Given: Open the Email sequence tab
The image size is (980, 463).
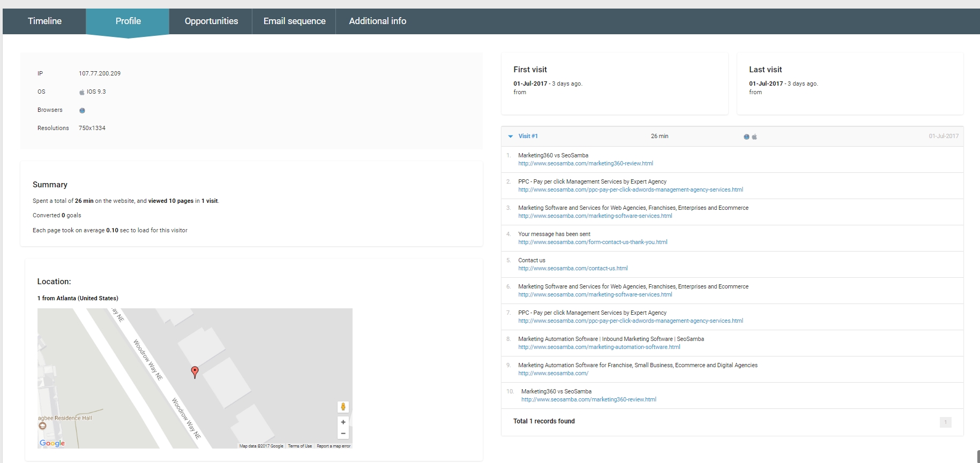Looking at the screenshot, I should [294, 21].
